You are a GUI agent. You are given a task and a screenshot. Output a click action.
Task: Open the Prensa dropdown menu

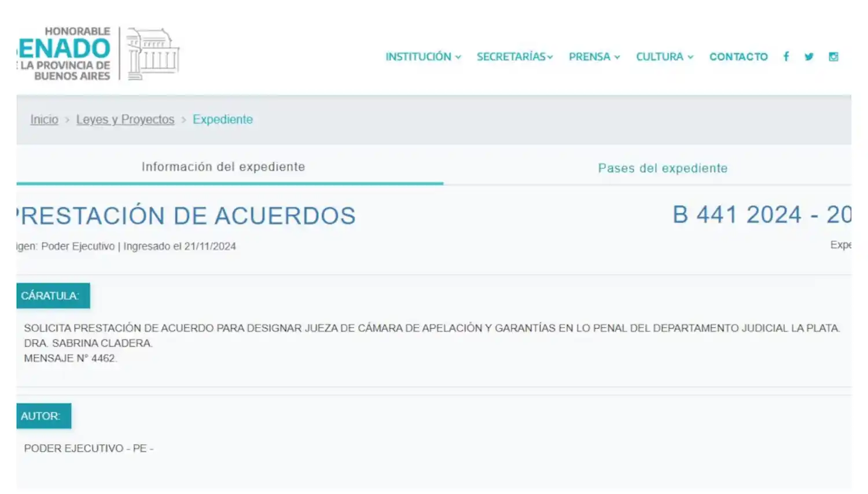(x=594, y=57)
